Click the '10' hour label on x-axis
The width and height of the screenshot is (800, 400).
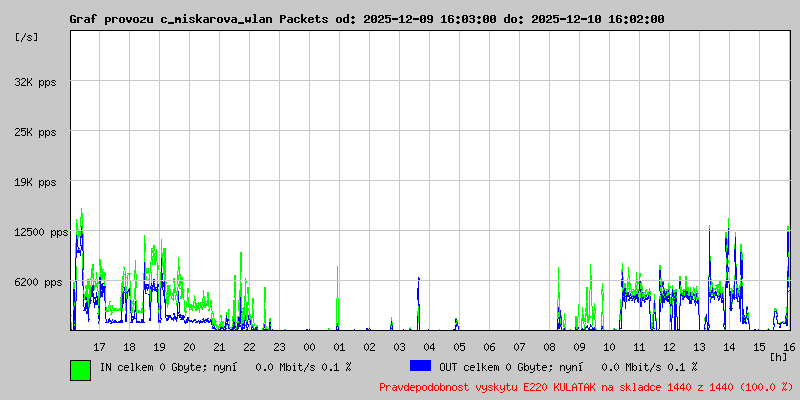pyautogui.click(x=609, y=347)
